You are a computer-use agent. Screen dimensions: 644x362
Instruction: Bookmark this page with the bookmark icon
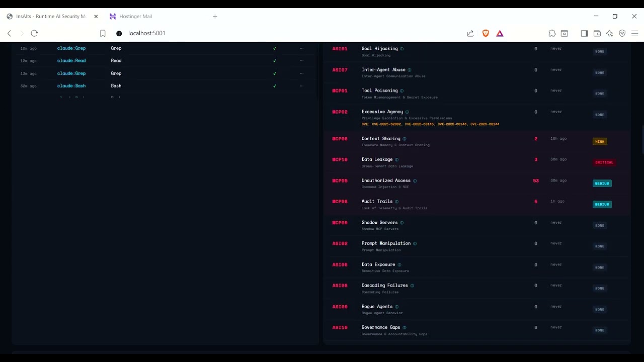pos(103,33)
